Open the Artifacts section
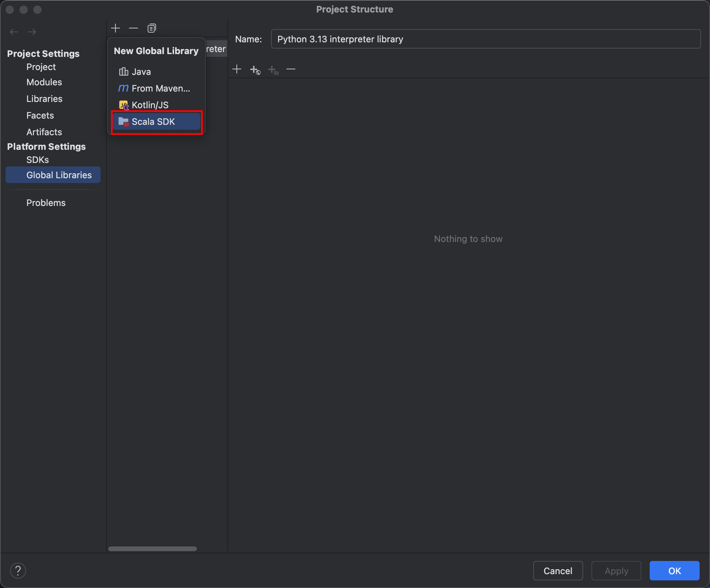The height and width of the screenshot is (588, 710). tap(44, 132)
